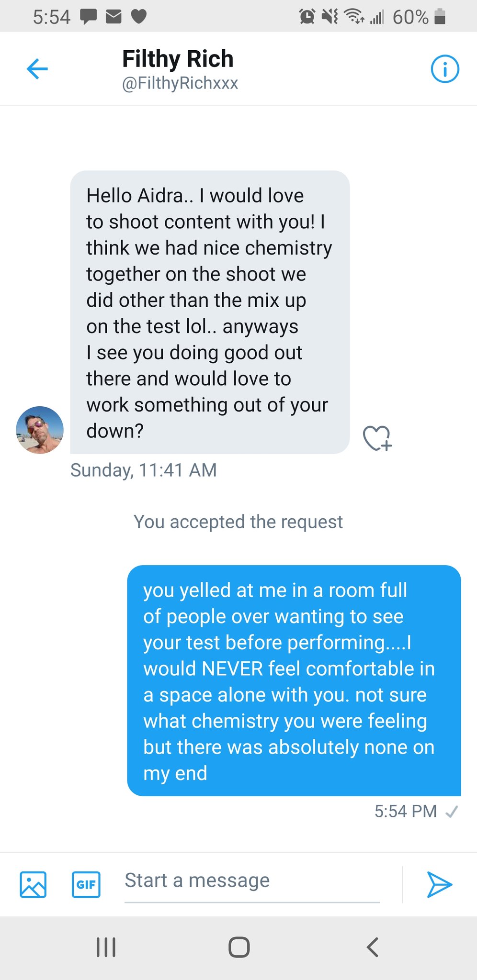The image size is (477, 980).
Task: Tap chat notification icon in status bar
Action: tap(88, 17)
